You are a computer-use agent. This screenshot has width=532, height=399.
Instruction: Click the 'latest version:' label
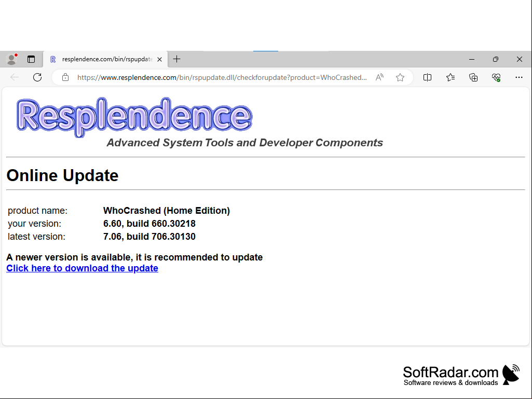(37, 237)
